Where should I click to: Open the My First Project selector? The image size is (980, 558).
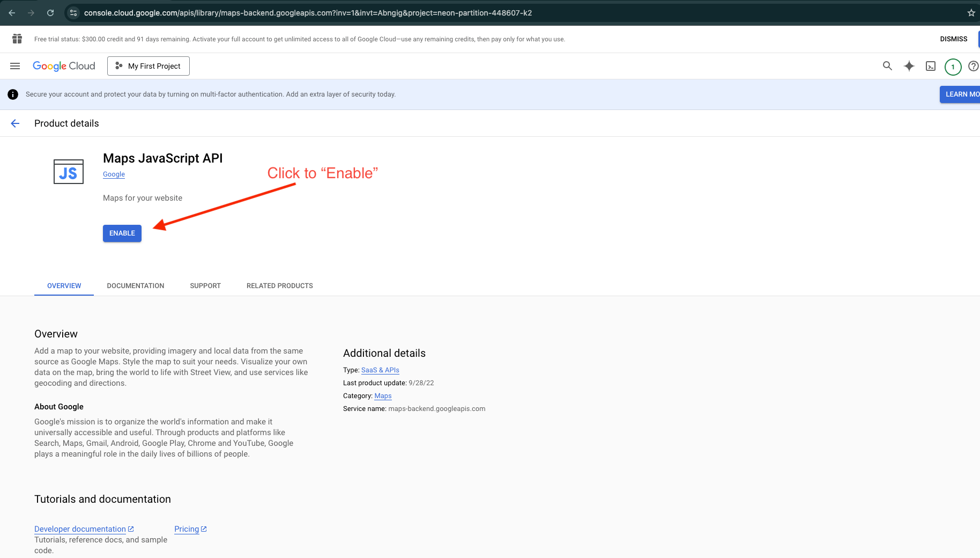pos(149,66)
